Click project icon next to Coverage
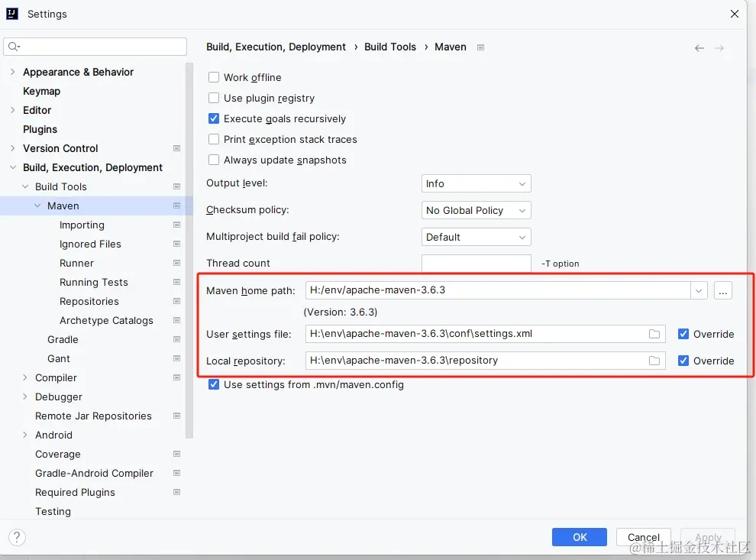756x560 pixels. (x=176, y=454)
